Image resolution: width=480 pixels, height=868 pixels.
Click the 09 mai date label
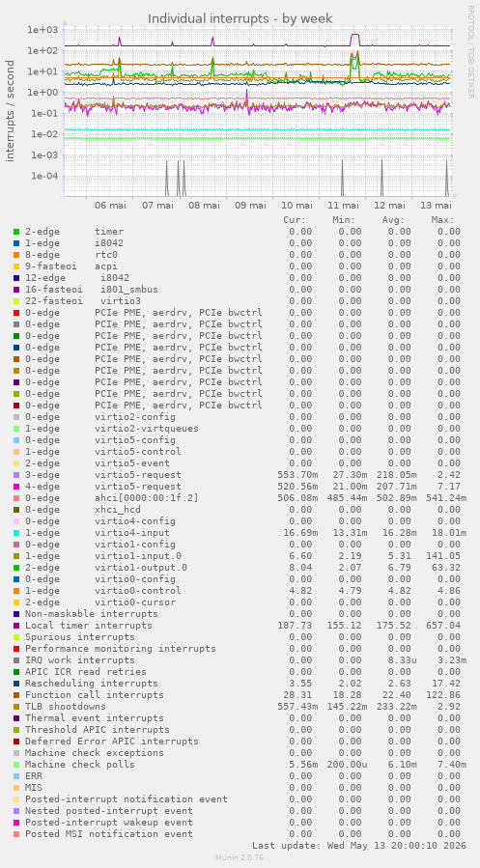point(251,206)
